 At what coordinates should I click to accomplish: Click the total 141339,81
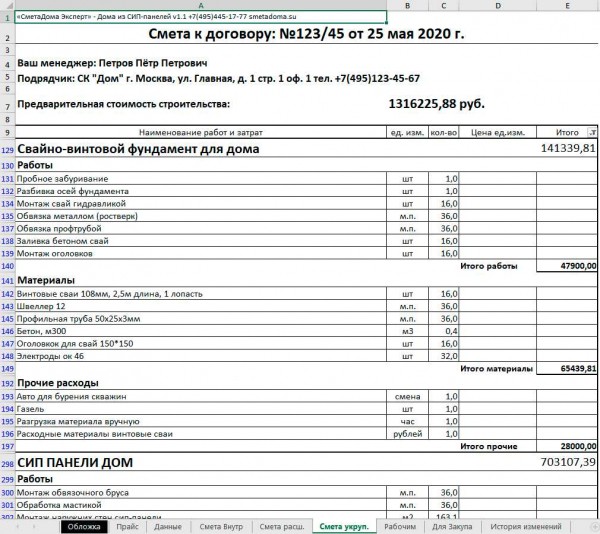click(568, 148)
